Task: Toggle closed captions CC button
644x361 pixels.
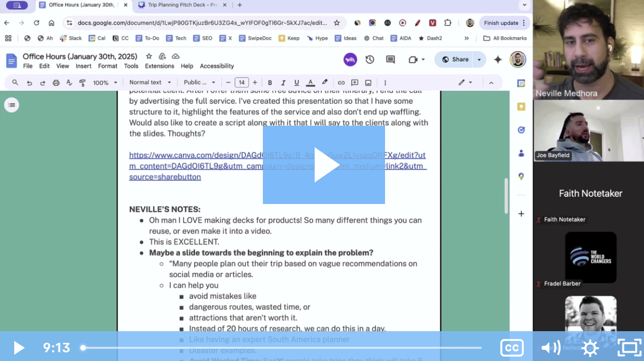Action: (512, 348)
